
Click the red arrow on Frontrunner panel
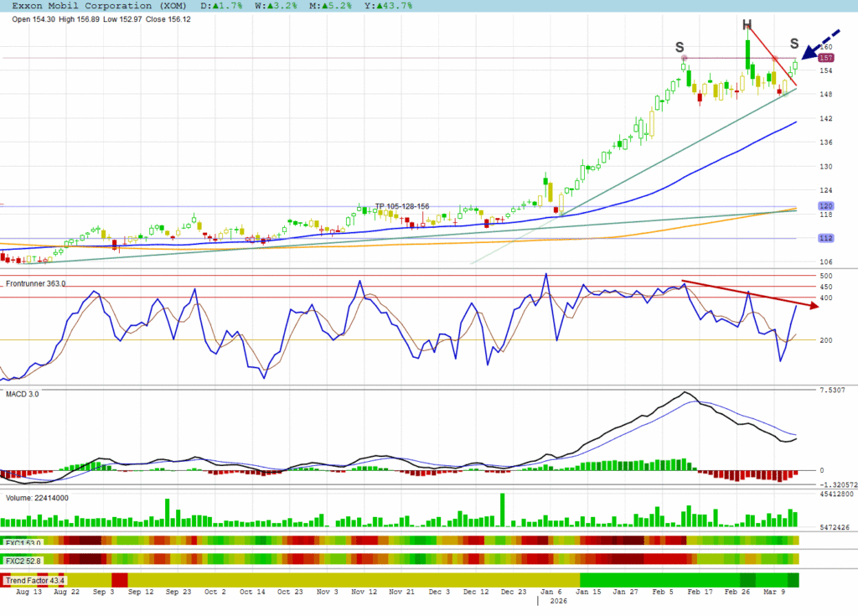(750, 294)
